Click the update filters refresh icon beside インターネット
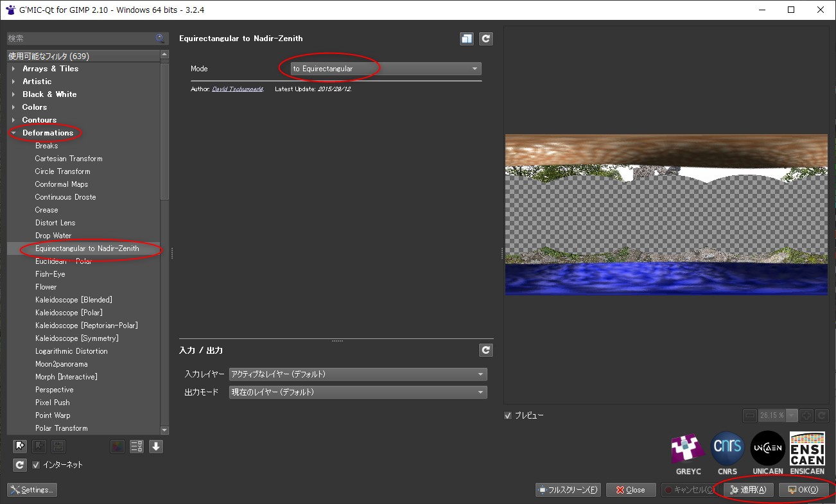The height and width of the screenshot is (504, 836). [x=20, y=465]
